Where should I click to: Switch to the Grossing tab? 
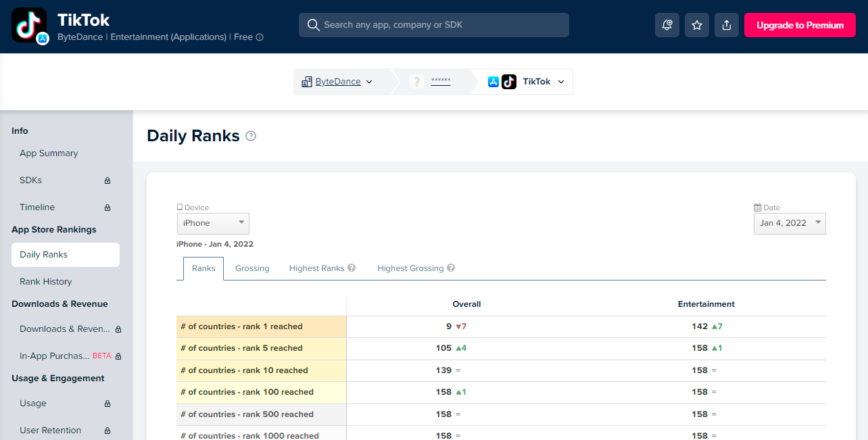pos(252,268)
